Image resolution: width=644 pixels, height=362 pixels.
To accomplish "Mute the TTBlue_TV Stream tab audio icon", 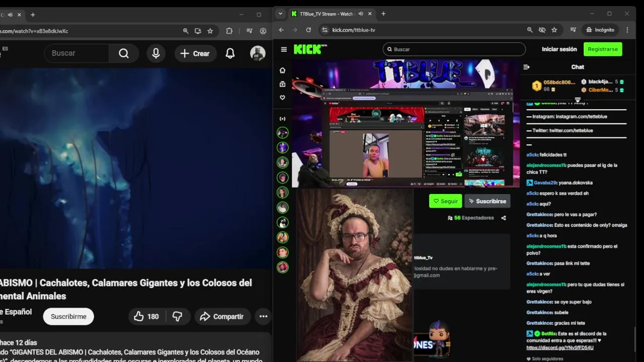I will coord(360,14).
